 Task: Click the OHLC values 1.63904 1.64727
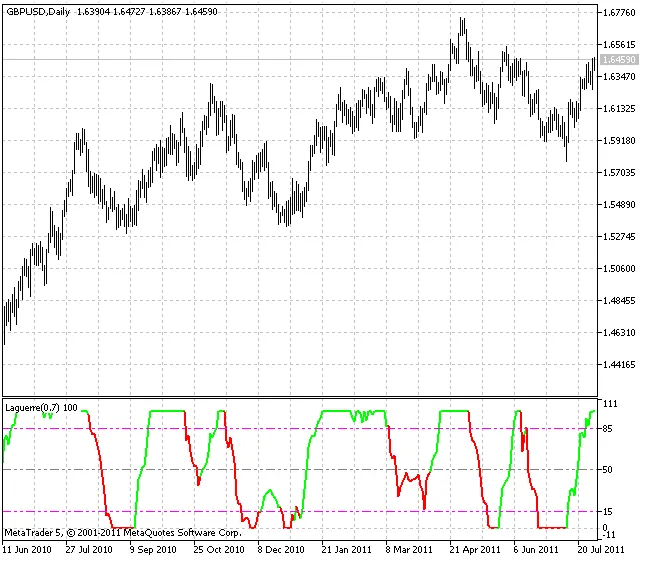(111, 12)
